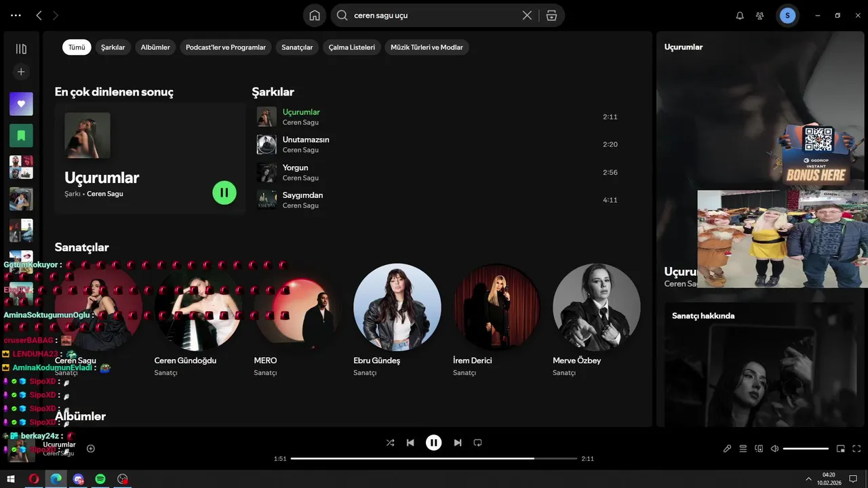Click the 2:56 duration of Yorgun

tap(610, 172)
